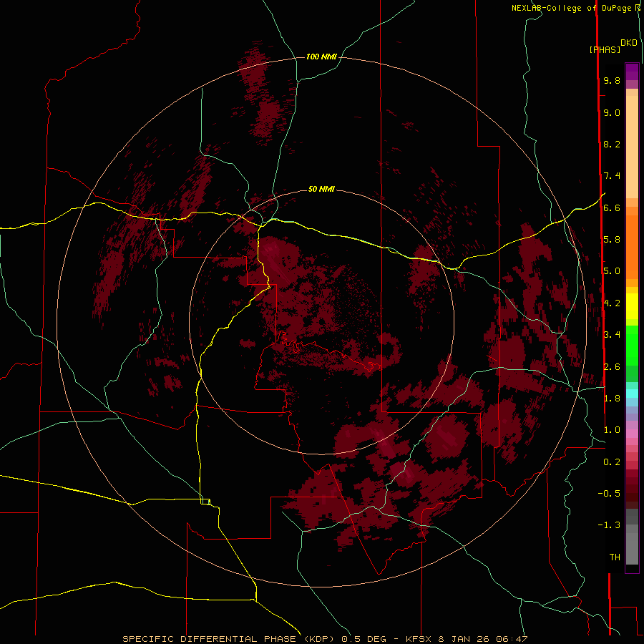Pick the yellow segment of the color bar
Screen dimensions: 644x644
click(632, 306)
